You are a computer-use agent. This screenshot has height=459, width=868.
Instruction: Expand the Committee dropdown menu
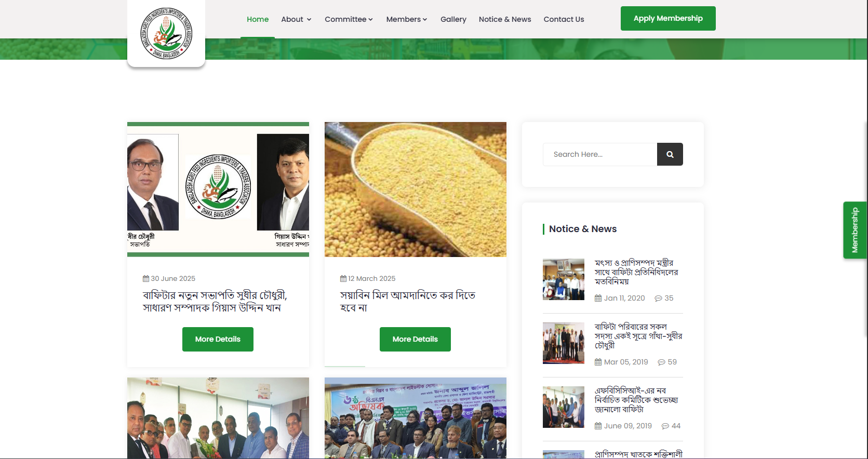(x=349, y=19)
